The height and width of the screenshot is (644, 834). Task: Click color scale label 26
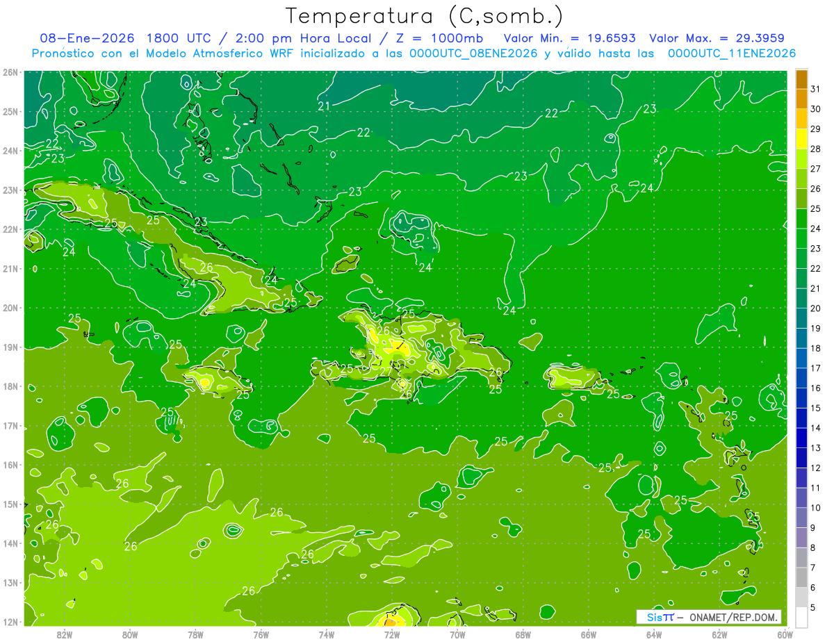coord(816,188)
